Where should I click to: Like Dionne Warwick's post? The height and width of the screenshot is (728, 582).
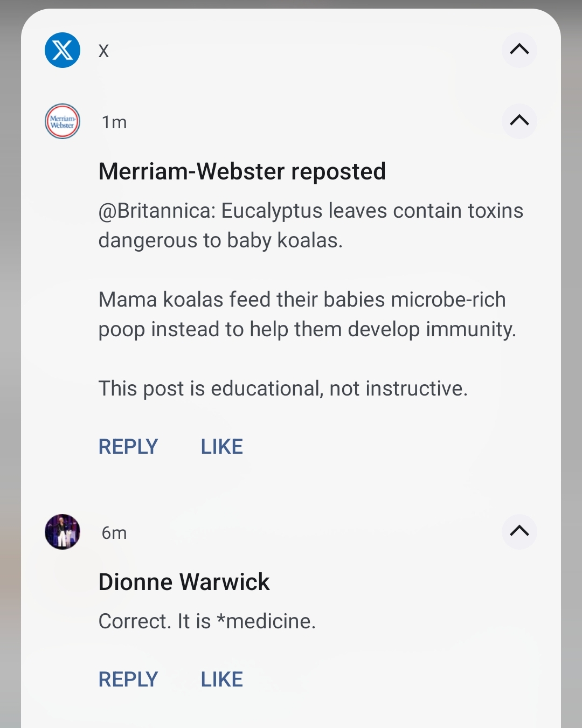(221, 680)
